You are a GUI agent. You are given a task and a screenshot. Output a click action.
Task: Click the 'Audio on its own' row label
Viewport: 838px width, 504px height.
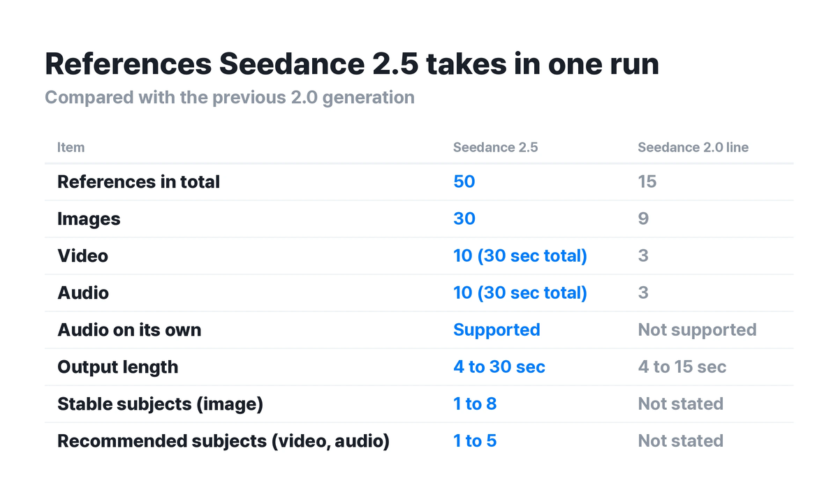[x=129, y=330]
